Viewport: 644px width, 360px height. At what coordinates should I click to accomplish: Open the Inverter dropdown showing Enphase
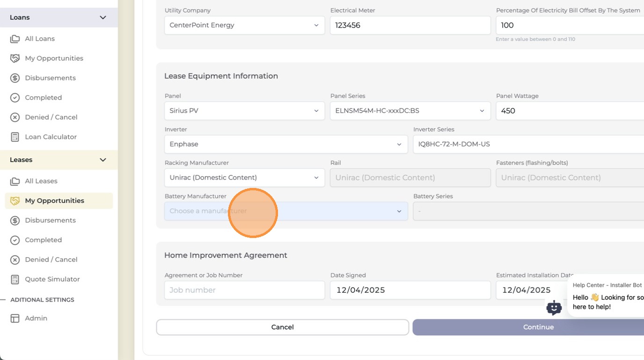(x=286, y=144)
